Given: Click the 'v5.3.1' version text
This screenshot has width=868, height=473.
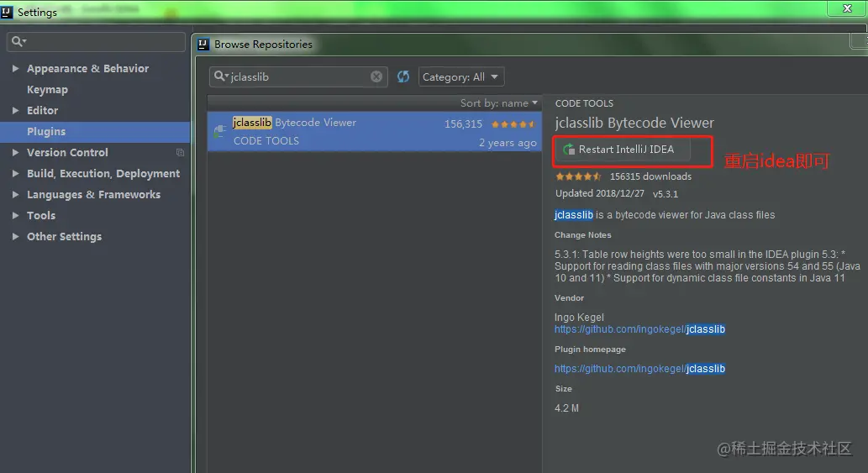Looking at the screenshot, I should pos(665,194).
